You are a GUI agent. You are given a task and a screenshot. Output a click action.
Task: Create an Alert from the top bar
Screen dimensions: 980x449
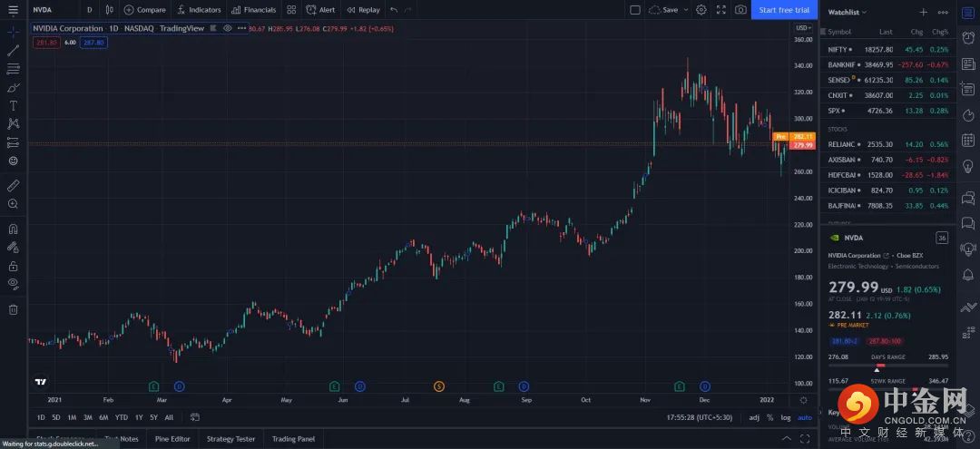pyautogui.click(x=320, y=10)
